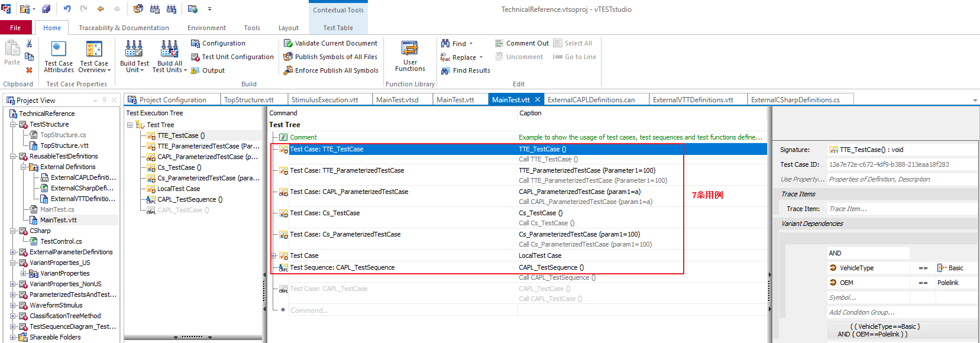Screen dimensions: 980x343
Task: Click the Cs_TestCase icon in Test Execution Tree
Action: (151, 167)
